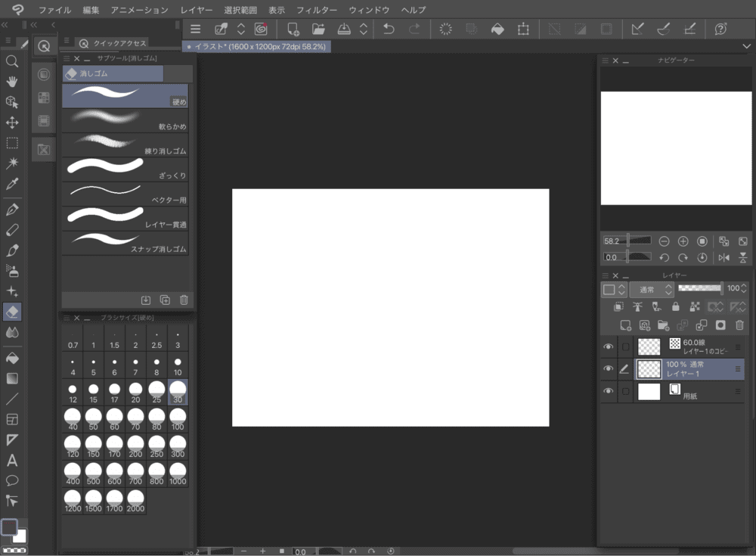This screenshot has height=556, width=756.
Task: Collapse the tool palette with the double chevron
Action: 5,25
